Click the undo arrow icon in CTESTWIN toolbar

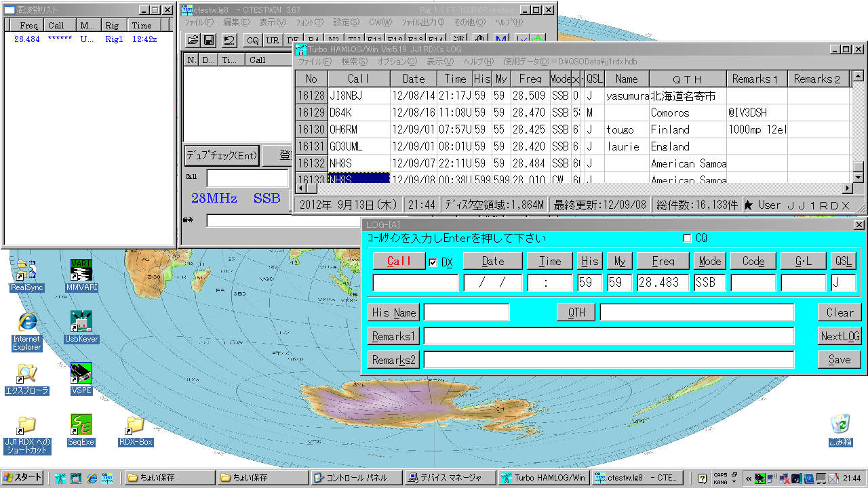(230, 40)
